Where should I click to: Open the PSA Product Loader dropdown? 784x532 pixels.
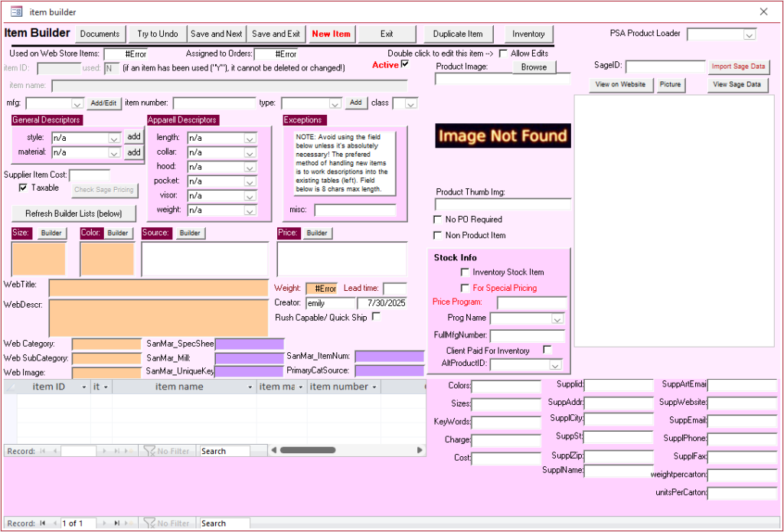point(750,34)
